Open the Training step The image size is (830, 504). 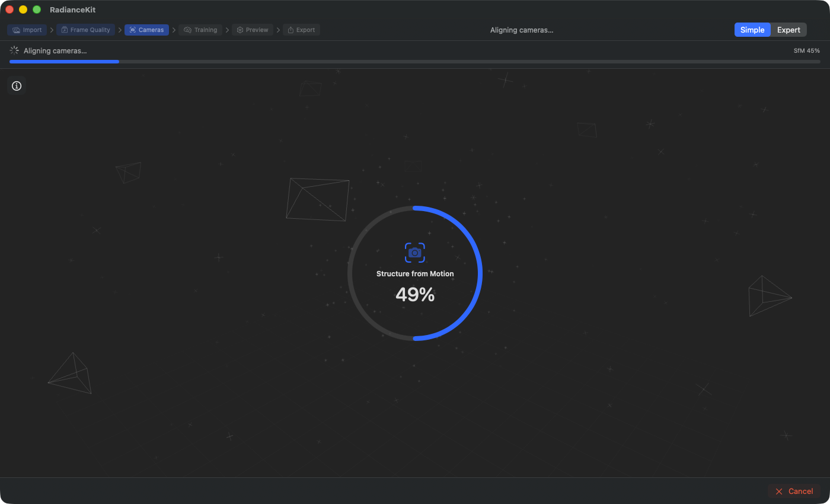(x=200, y=30)
